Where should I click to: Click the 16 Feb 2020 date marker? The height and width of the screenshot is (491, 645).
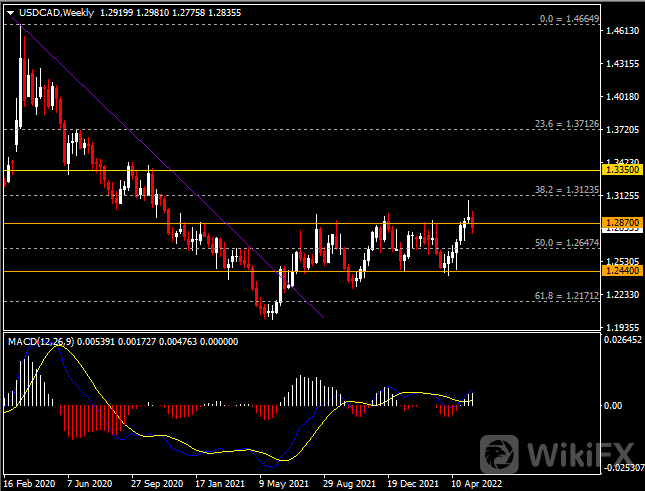coord(31,482)
